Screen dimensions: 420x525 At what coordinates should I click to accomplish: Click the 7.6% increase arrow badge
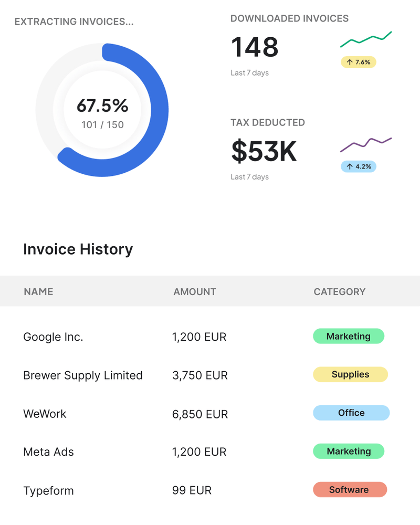point(358,62)
